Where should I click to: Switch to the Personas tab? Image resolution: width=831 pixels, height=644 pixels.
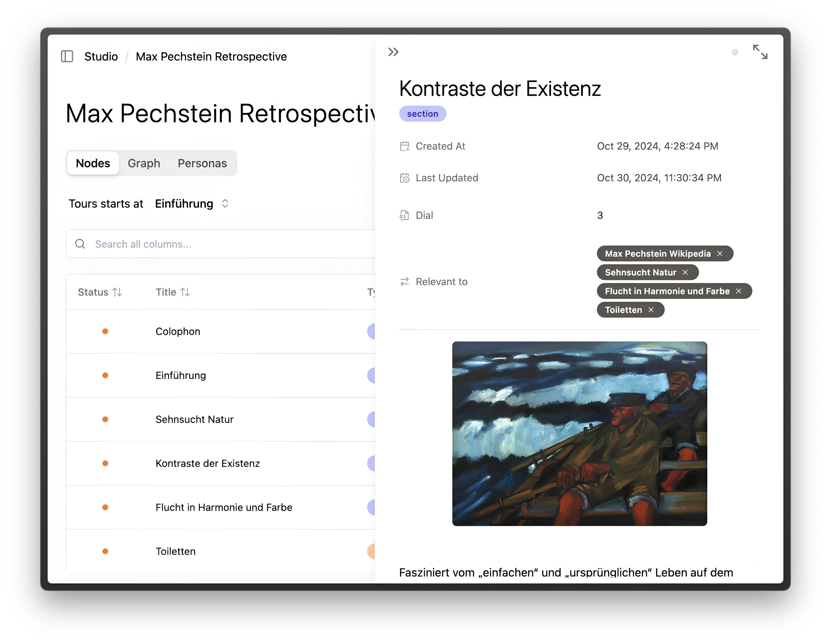(202, 163)
